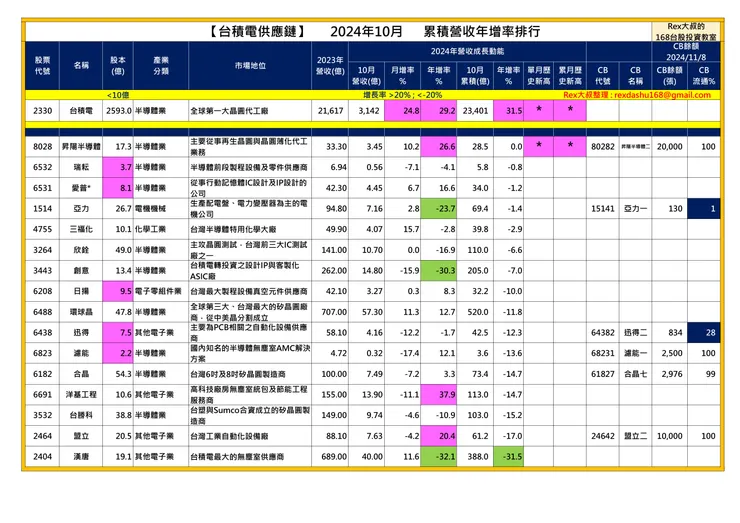Select the "合晶七" CB name cell
The height and width of the screenshot is (523, 740).
[635, 374]
